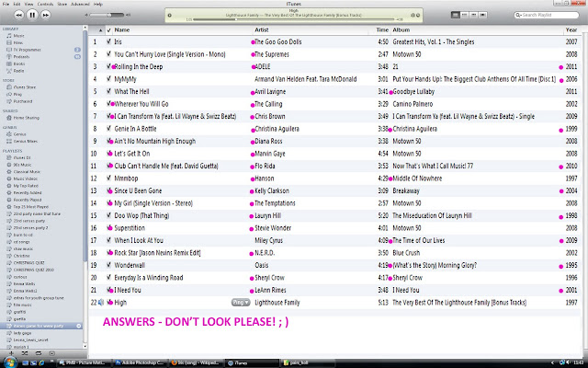Open the File menu
Screen dimensions: 588x368
coord(6,4)
